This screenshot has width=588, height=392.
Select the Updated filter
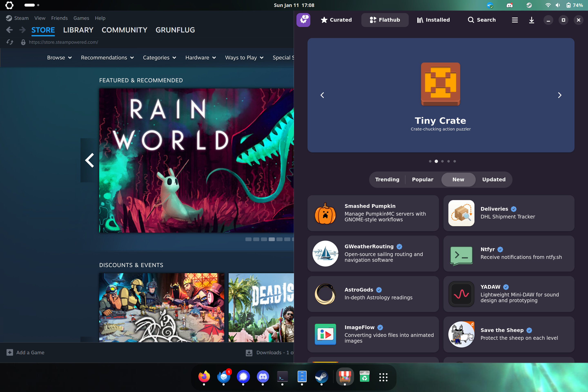(494, 179)
